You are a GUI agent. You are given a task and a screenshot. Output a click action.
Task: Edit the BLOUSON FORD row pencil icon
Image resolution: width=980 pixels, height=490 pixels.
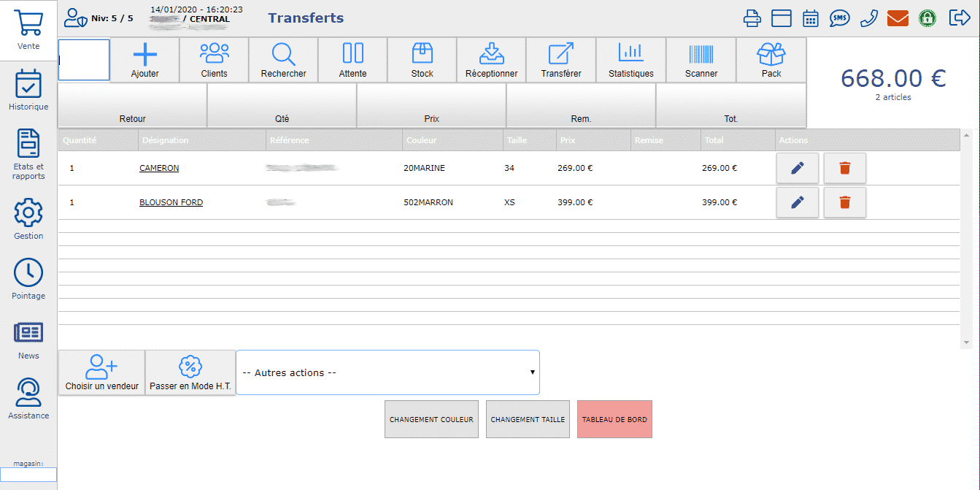pyautogui.click(x=797, y=202)
